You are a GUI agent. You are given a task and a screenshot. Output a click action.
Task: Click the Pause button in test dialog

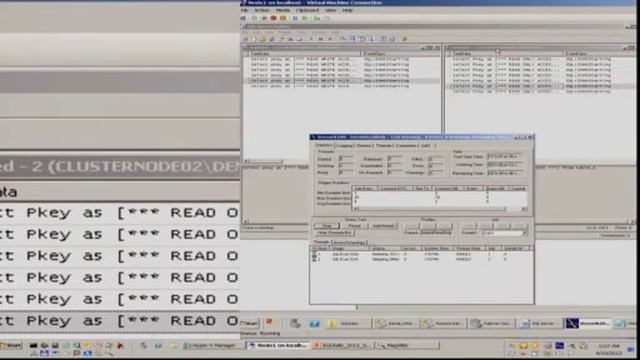coord(354,226)
